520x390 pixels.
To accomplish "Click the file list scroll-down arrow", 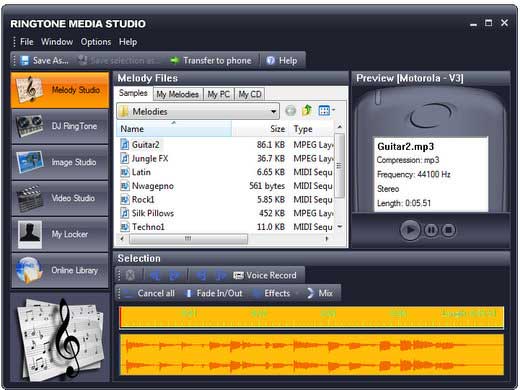I will (x=340, y=227).
